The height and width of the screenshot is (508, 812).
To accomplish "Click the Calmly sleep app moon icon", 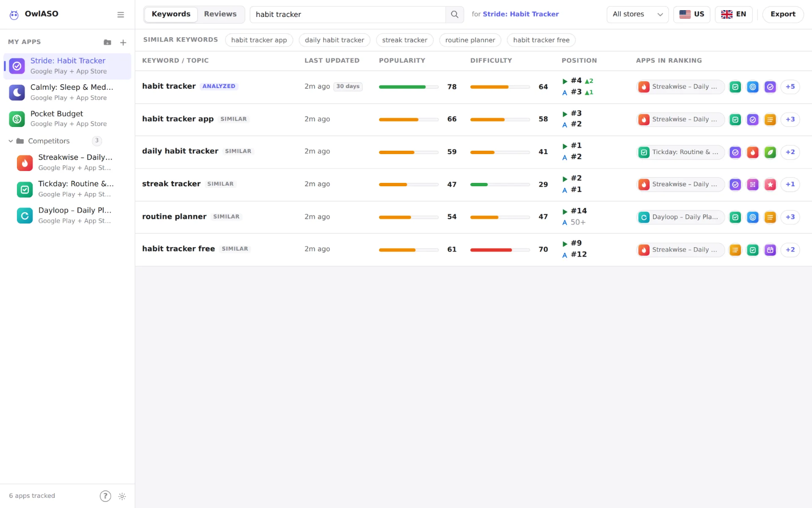I will (17, 92).
